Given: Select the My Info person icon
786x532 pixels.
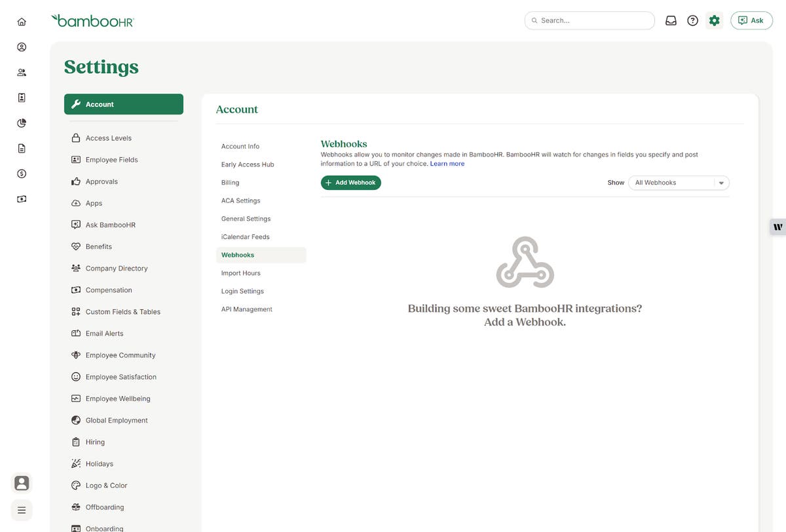Looking at the screenshot, I should pos(21,46).
